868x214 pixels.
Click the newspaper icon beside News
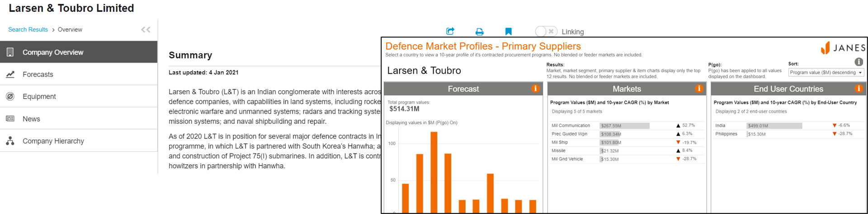10,118
